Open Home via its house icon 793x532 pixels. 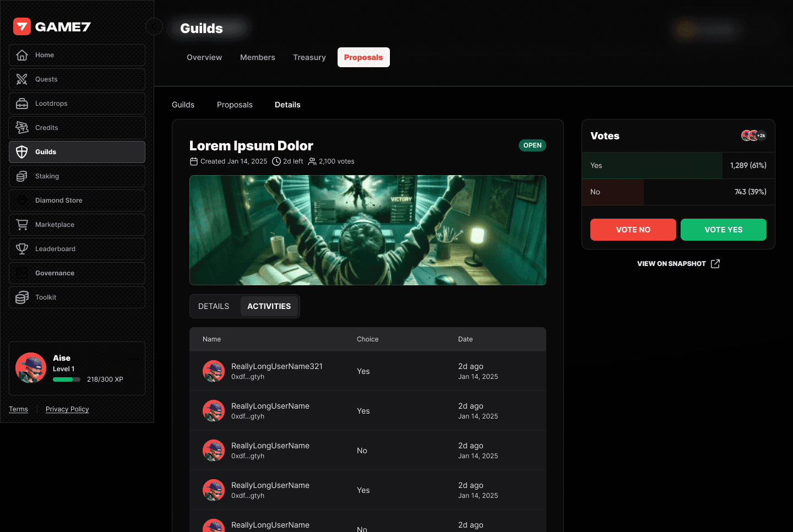point(22,55)
